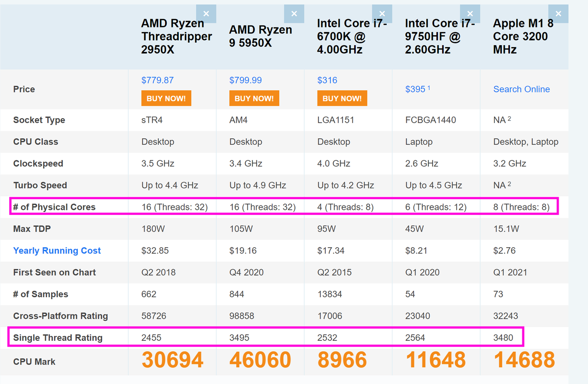The height and width of the screenshot is (384, 588).
Task: Click Cross-Platform Rating value 17006
Action: [330, 316]
